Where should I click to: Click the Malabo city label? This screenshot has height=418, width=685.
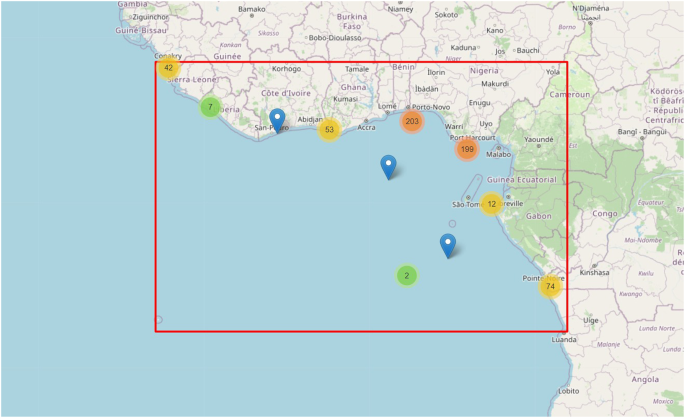point(498,155)
